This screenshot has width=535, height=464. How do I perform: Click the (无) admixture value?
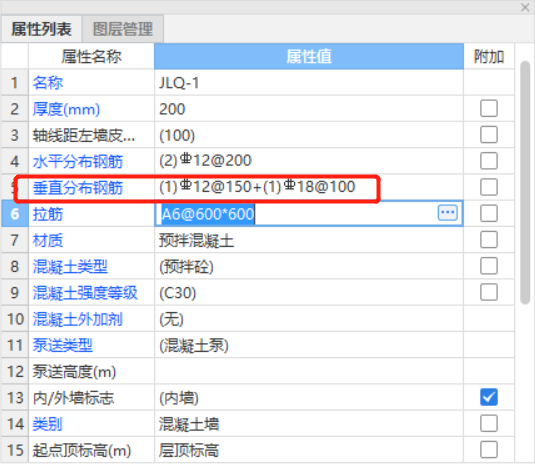click(x=309, y=319)
